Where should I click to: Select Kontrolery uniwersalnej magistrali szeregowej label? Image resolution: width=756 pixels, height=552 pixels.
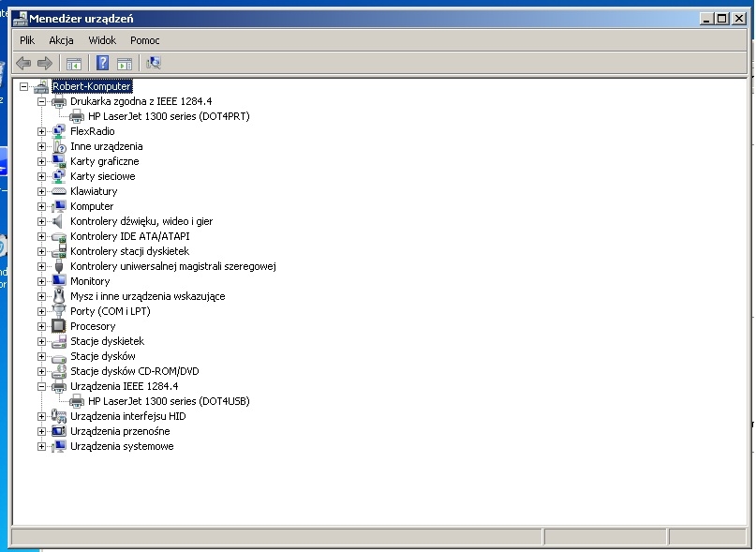(x=173, y=266)
